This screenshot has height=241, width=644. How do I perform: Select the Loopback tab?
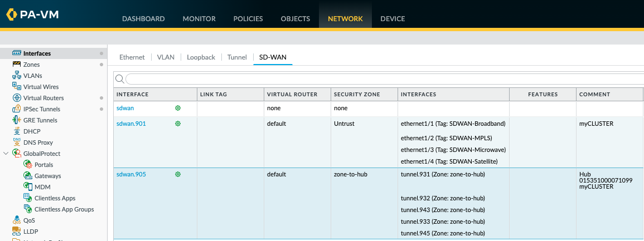coord(201,57)
